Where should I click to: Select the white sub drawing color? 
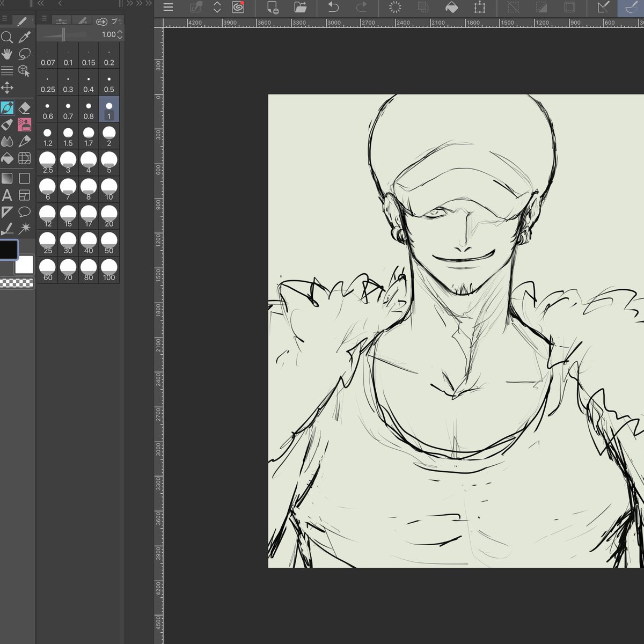(x=25, y=265)
